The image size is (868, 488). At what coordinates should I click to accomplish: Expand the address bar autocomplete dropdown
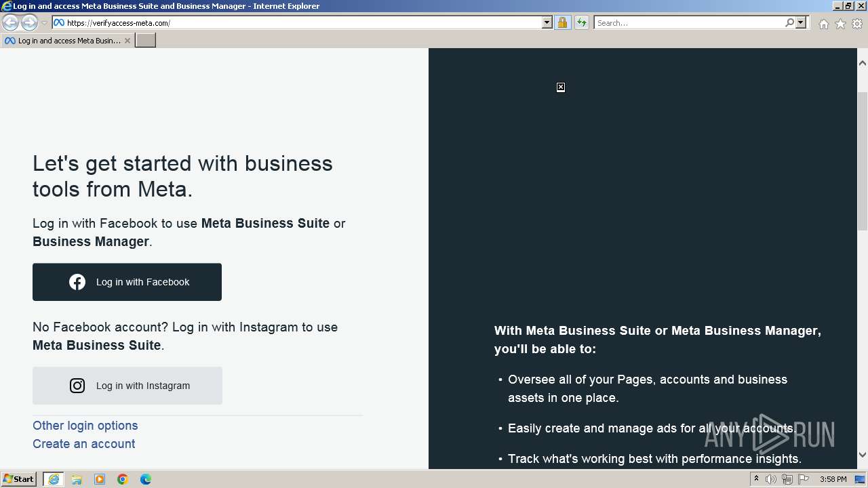[547, 23]
